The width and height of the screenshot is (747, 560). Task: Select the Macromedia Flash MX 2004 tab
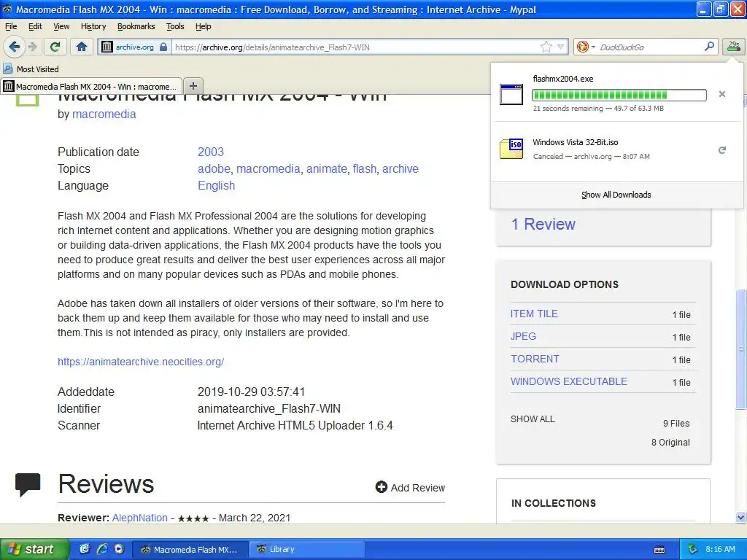[91, 86]
